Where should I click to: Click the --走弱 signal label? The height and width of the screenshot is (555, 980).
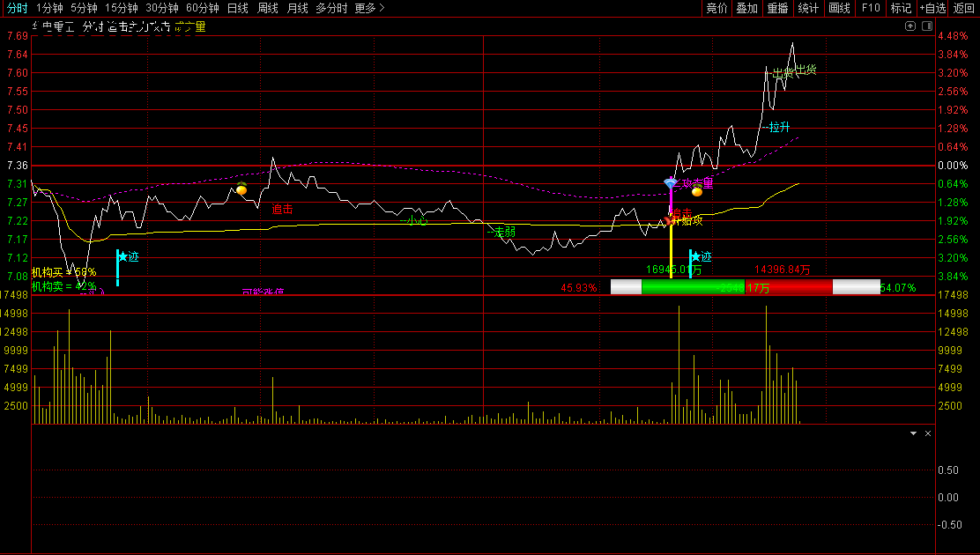pyautogui.click(x=501, y=233)
